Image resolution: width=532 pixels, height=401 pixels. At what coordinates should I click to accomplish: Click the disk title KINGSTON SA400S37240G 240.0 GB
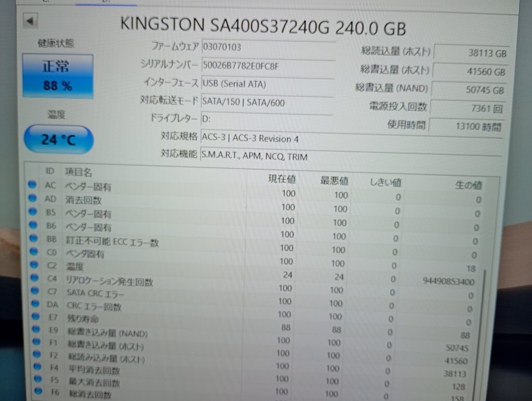tap(263, 27)
